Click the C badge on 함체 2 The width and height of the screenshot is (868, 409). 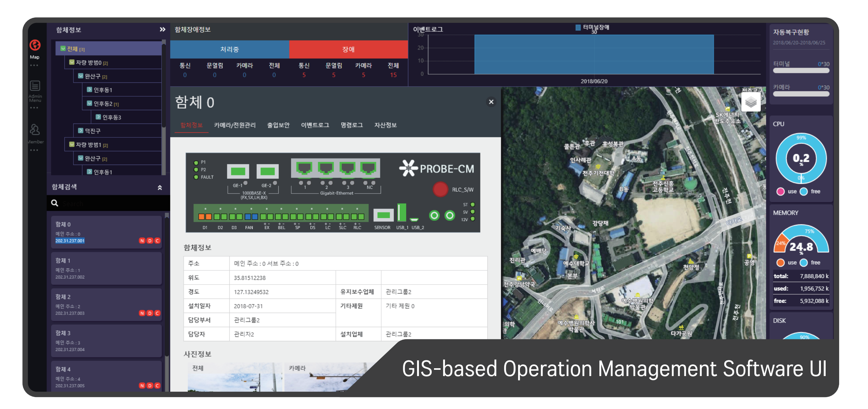157,314
